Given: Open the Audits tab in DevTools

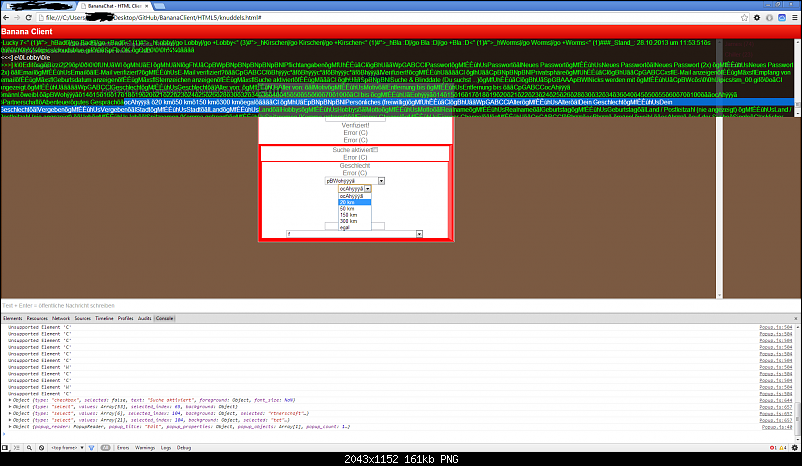Looking at the screenshot, I should click(145, 318).
